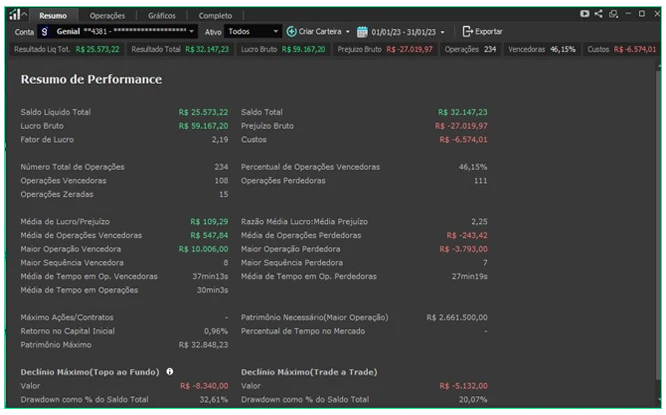The image size is (666, 415).
Task: Click the Maior Operação Vencedora value R$ 10.006,00
Action: click(x=203, y=249)
